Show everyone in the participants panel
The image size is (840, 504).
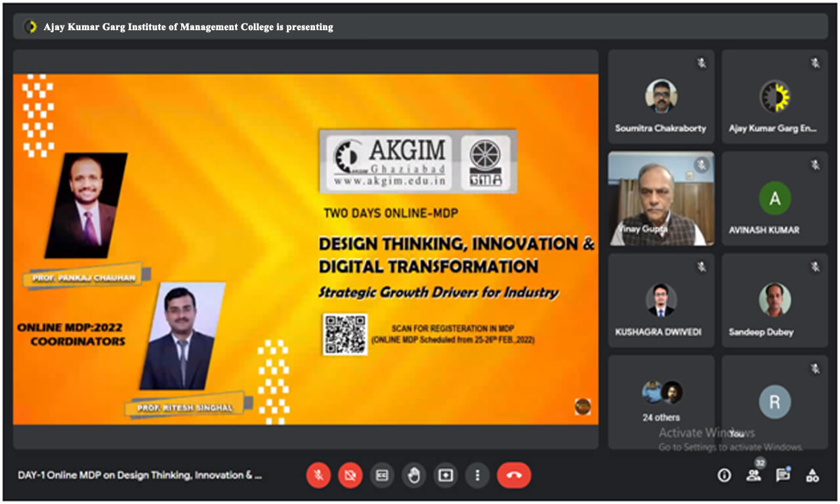(753, 476)
